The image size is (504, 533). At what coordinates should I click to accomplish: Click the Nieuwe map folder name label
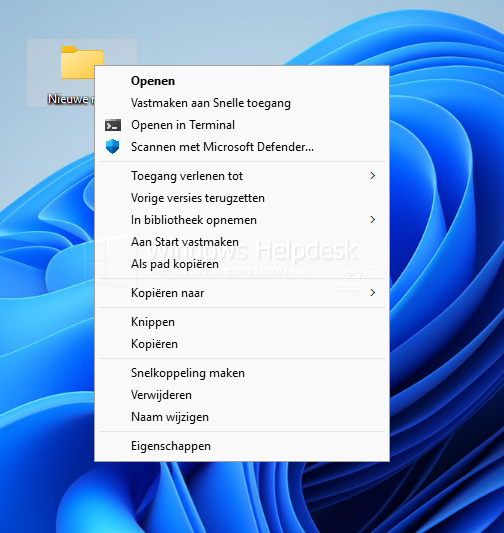(x=71, y=99)
